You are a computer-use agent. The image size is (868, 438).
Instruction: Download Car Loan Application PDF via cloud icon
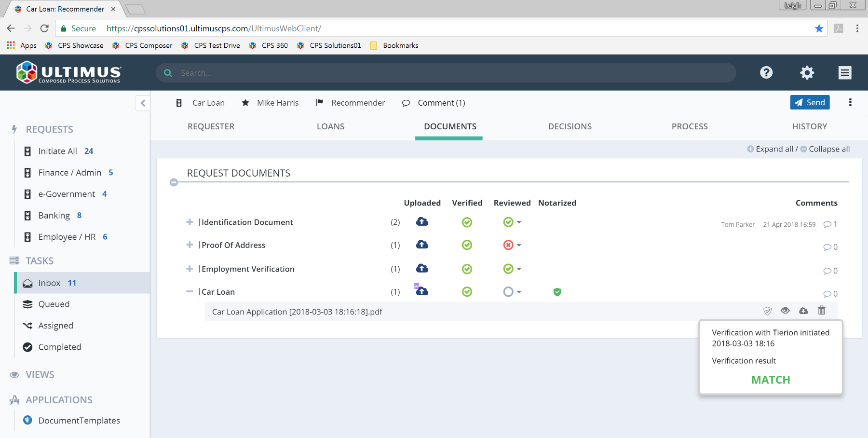[803, 311]
